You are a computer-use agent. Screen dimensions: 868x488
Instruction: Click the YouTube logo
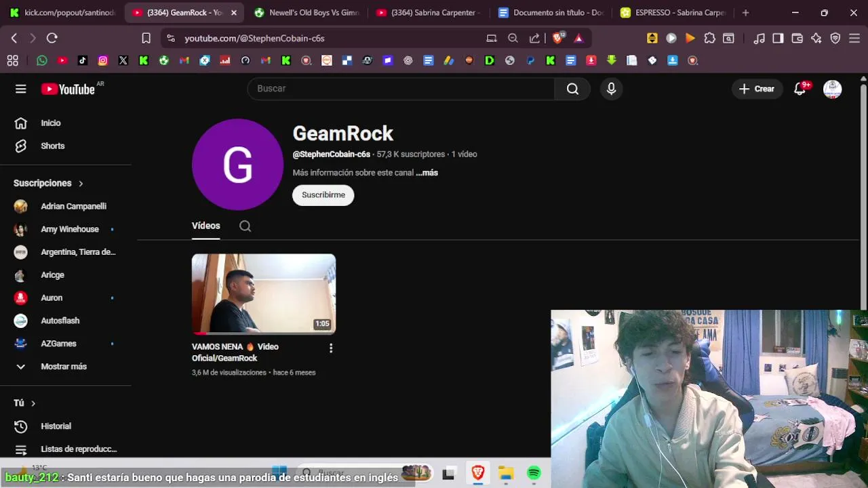pyautogui.click(x=68, y=89)
